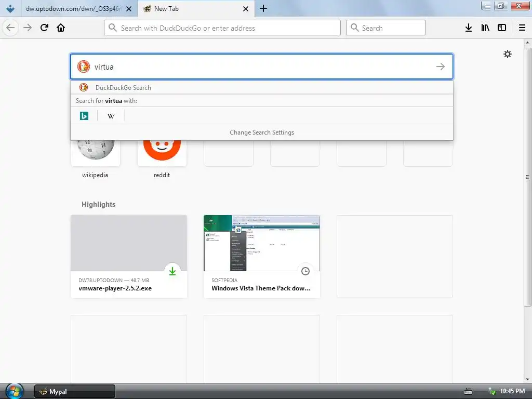Open the Downloads toolbar panel
The height and width of the screenshot is (399, 532).
coord(469,28)
